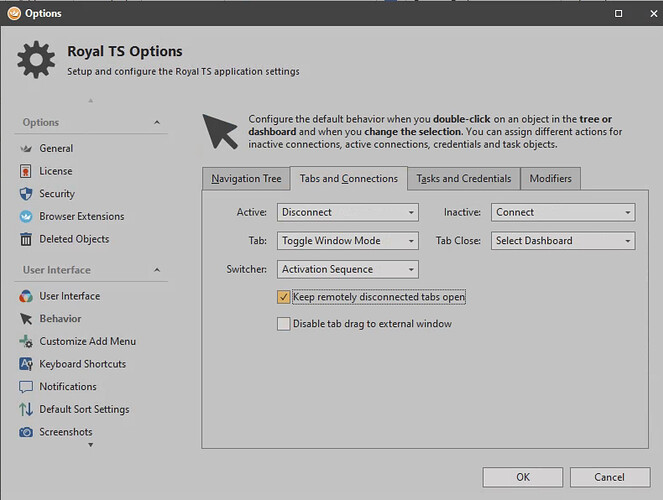Image resolution: width=663 pixels, height=500 pixels.
Task: Open Browser Extensions via its icon
Action: point(27,217)
